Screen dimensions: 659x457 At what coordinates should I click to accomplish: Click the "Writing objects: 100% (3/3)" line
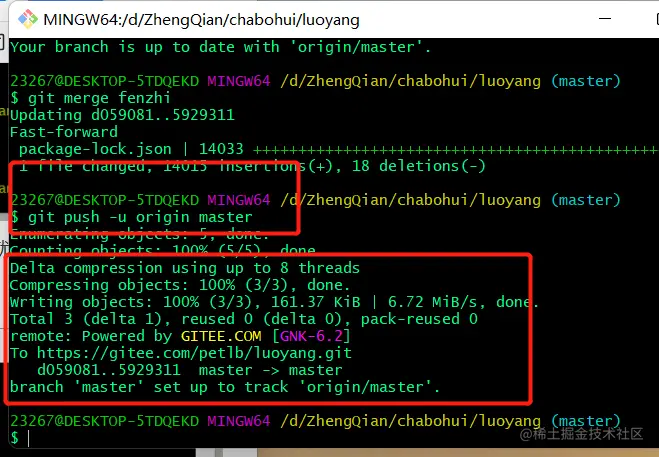pyautogui.click(x=274, y=302)
